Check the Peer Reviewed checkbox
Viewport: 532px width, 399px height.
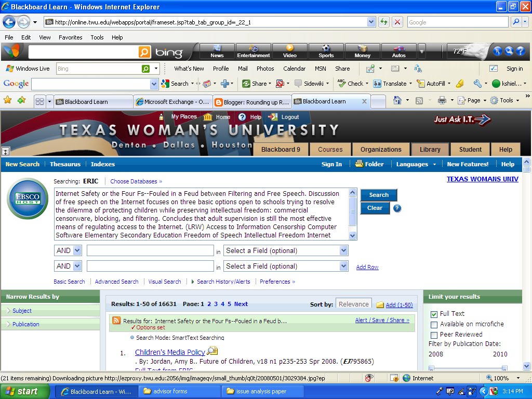tap(434, 335)
